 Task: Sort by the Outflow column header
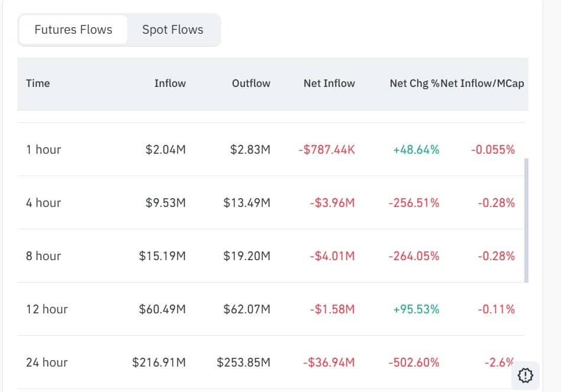point(251,83)
